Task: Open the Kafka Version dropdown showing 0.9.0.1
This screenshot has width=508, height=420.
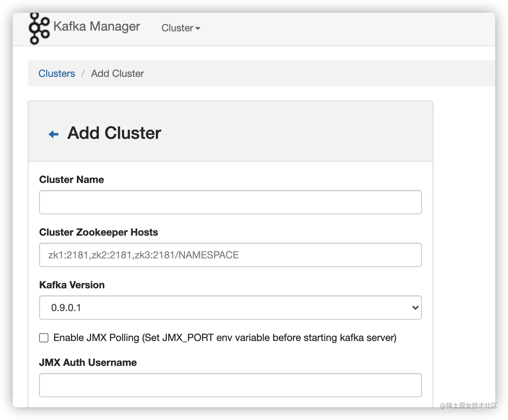Action: (230, 308)
